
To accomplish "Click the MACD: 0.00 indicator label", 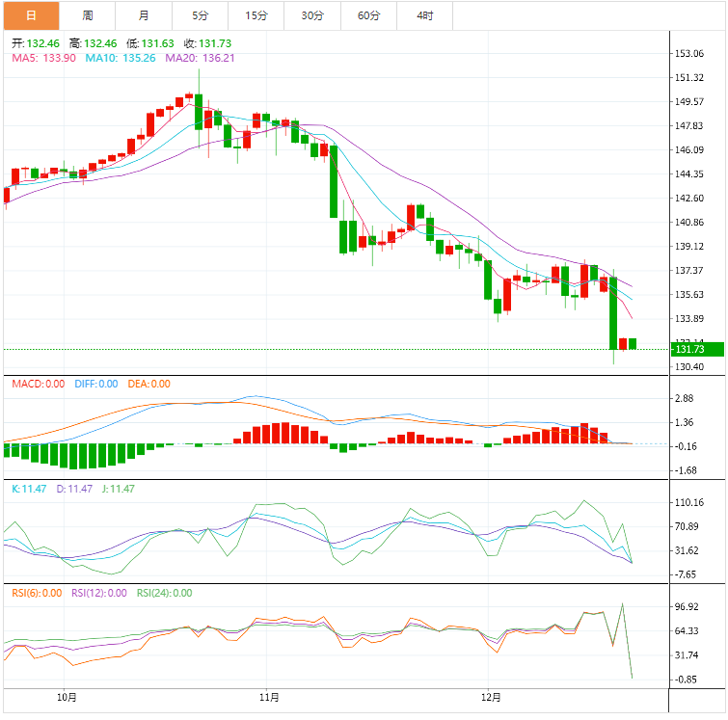I will click(x=38, y=384).
